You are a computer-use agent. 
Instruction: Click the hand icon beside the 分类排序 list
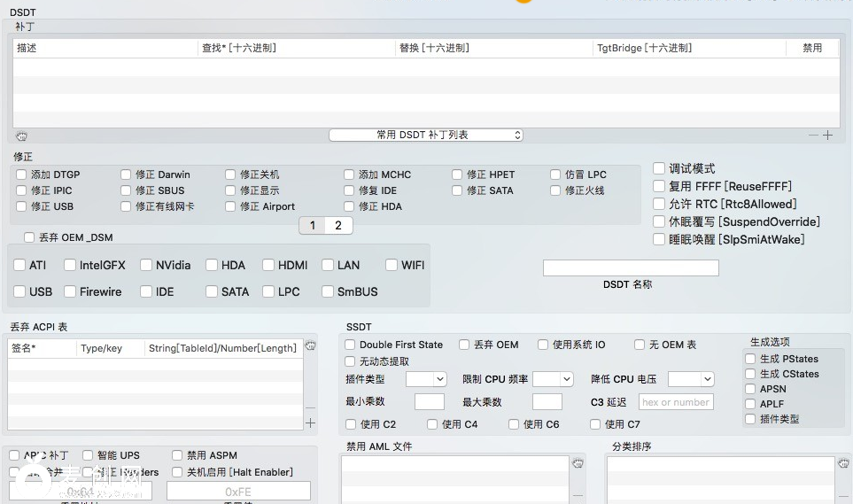click(x=843, y=463)
